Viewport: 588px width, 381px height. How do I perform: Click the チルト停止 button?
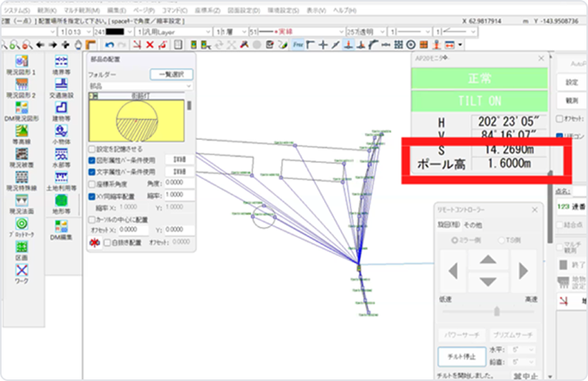462,356
